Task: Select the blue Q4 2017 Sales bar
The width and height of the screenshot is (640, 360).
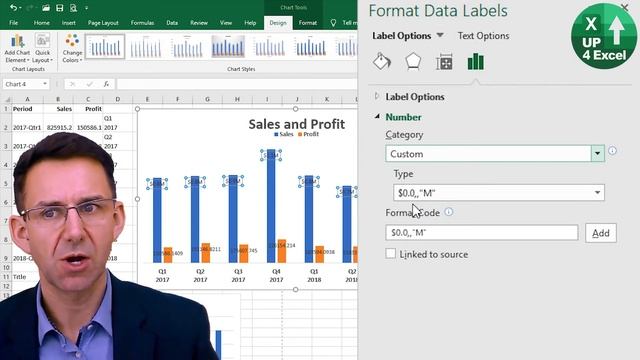Action: [x=271, y=206]
